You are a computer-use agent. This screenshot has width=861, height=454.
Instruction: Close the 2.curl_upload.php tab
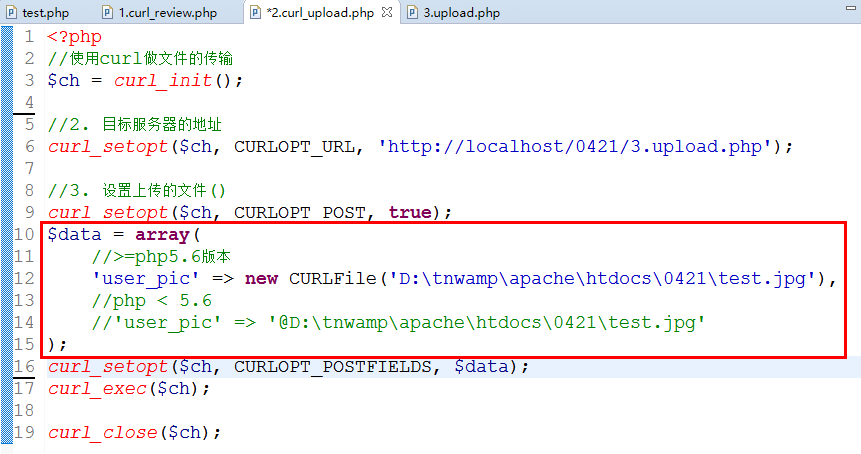(387, 12)
